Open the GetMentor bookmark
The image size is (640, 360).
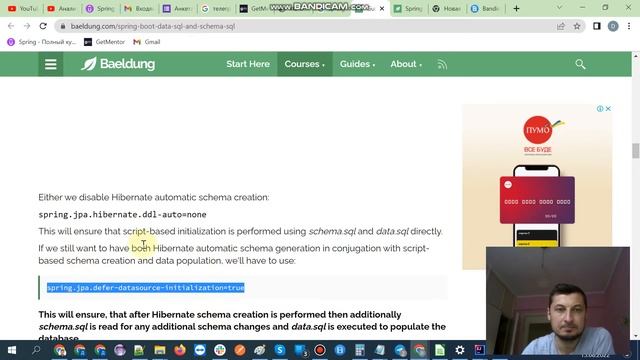[x=104, y=42]
